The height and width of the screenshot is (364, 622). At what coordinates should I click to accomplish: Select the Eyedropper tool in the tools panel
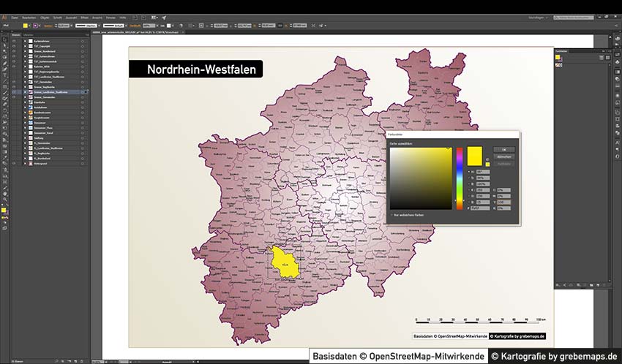pyautogui.click(x=4, y=159)
